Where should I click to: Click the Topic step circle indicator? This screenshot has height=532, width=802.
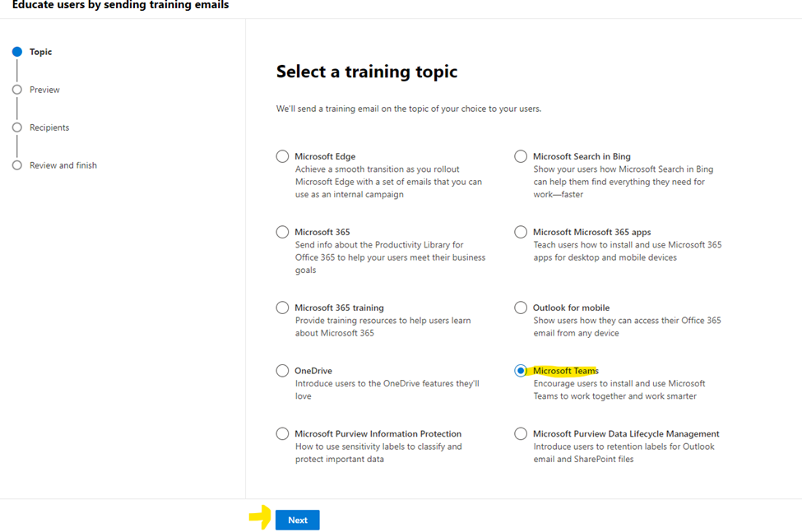(x=17, y=52)
